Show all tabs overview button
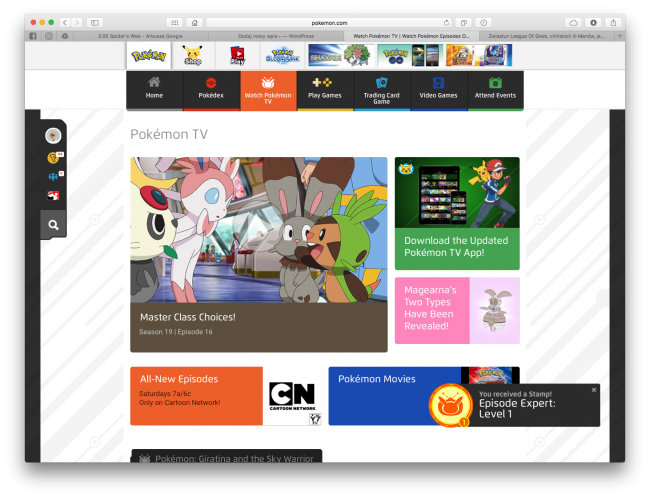 463,22
